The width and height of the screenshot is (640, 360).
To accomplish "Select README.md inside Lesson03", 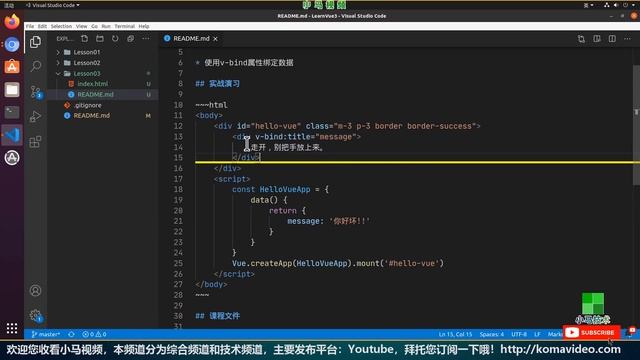I will click(x=96, y=94).
